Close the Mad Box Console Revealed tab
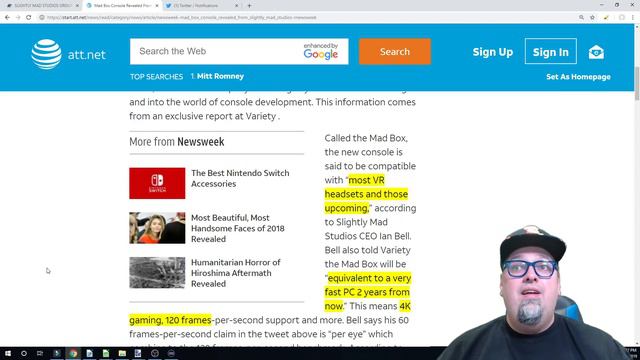The width and height of the screenshot is (640, 360). (157, 6)
